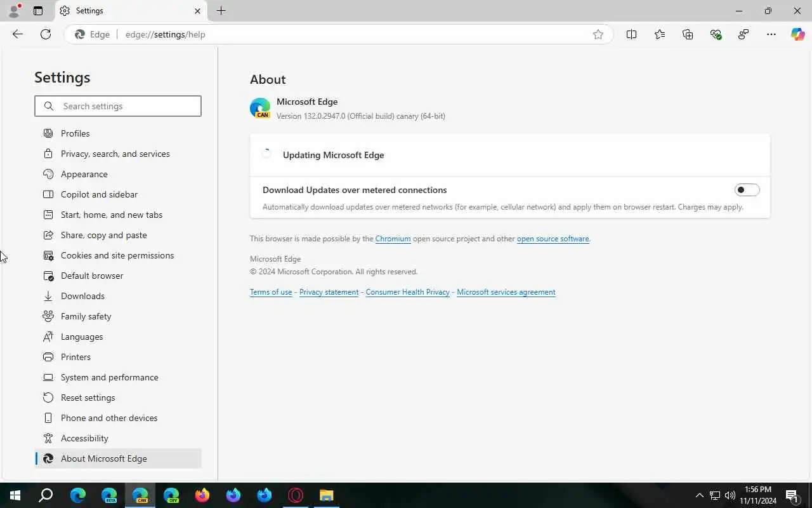Open Collections icon in toolbar
Image resolution: width=812 pixels, height=508 pixels.
tap(688, 34)
